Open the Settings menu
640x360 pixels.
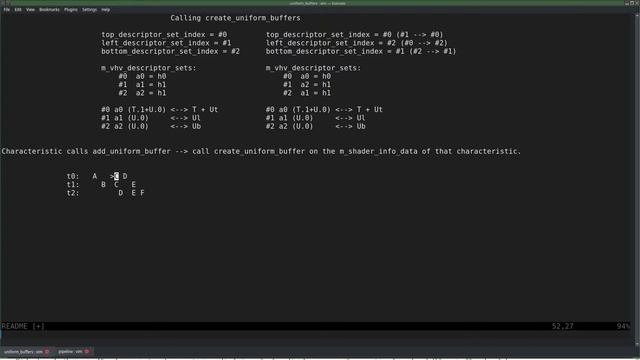89,9
